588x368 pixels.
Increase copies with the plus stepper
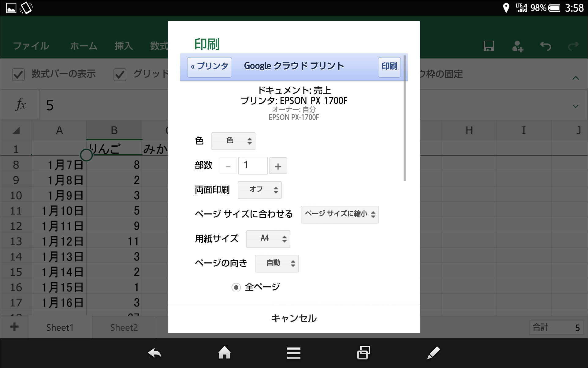point(278,166)
